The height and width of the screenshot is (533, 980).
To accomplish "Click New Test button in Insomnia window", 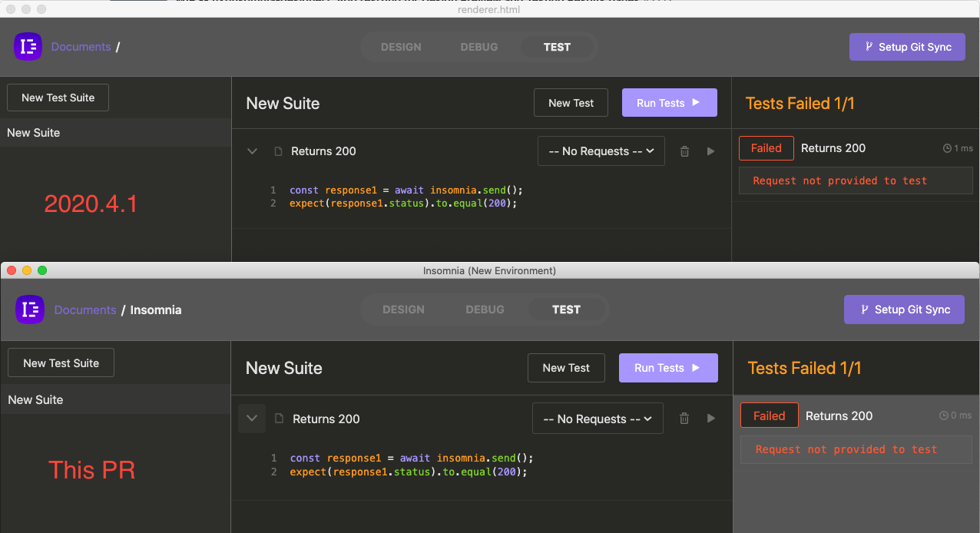I will pos(566,368).
